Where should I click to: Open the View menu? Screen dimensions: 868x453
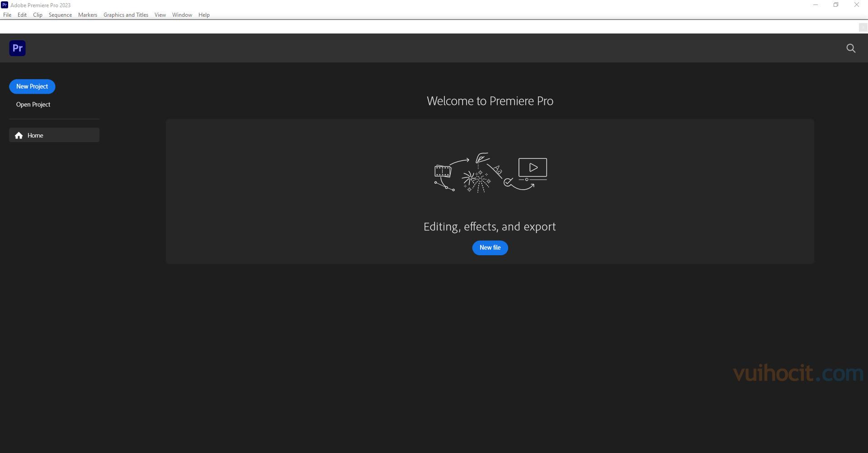(160, 15)
